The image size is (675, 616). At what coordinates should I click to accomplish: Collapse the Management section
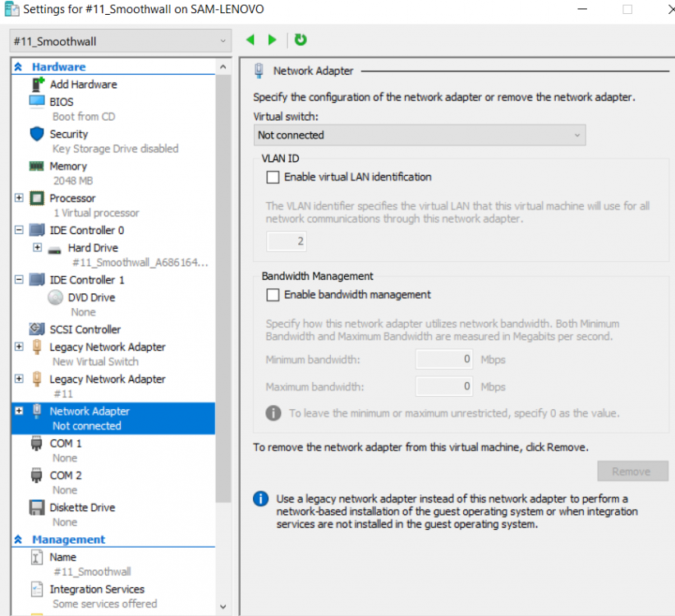(18, 540)
